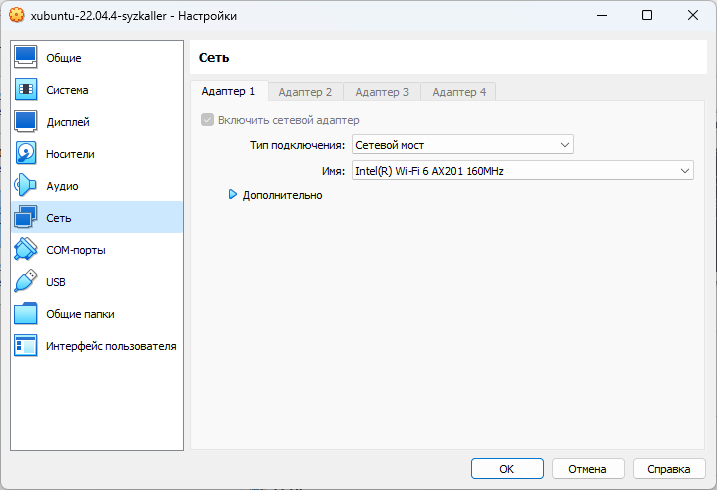Open the Аудио speaker icon
Viewport: 717px width, 490px height.
click(26, 186)
